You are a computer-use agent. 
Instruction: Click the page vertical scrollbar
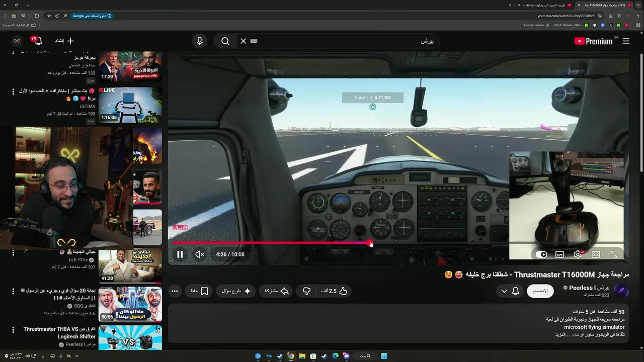click(x=640, y=113)
